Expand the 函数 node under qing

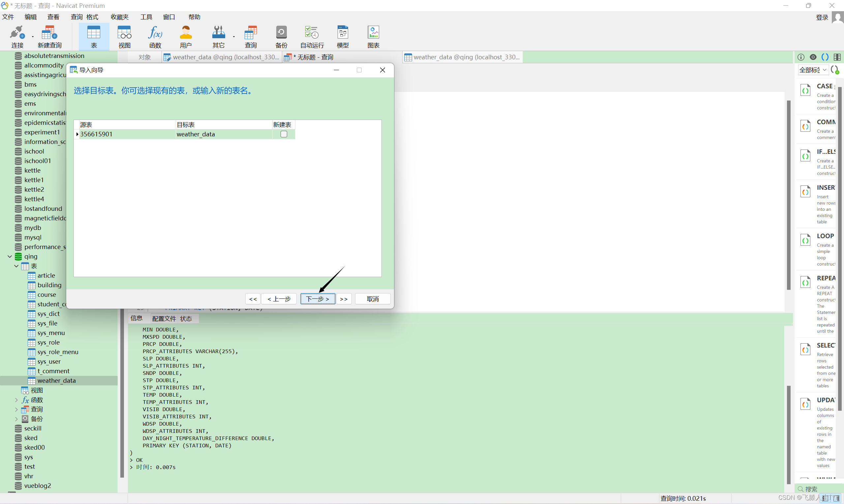[x=16, y=400]
